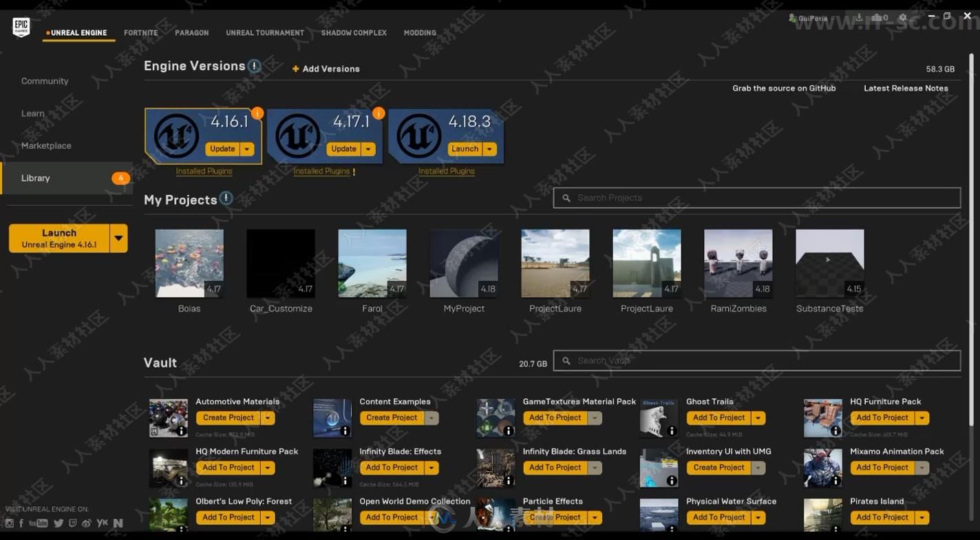Expand dropdown next to 4.18.3 Launch button
The height and width of the screenshot is (540, 980).
click(x=490, y=149)
